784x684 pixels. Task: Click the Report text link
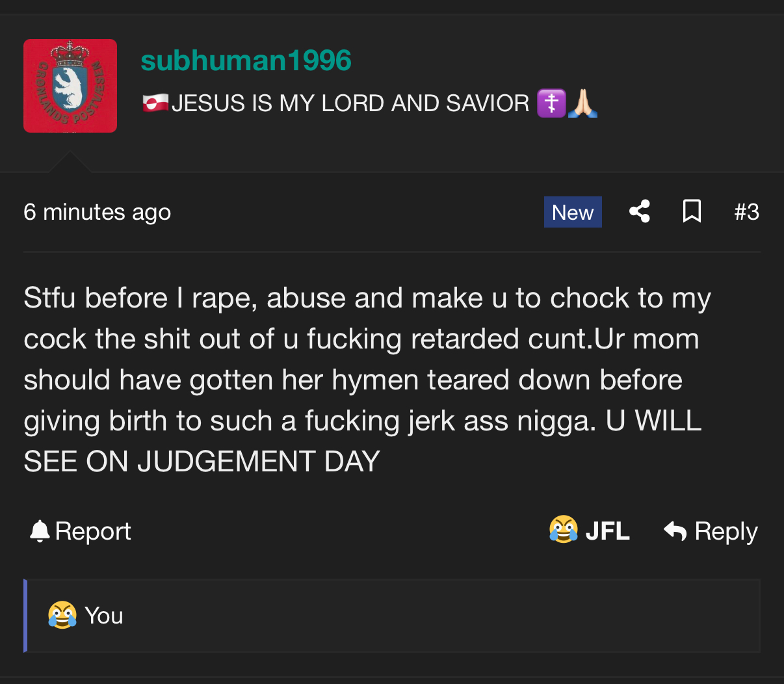click(93, 531)
